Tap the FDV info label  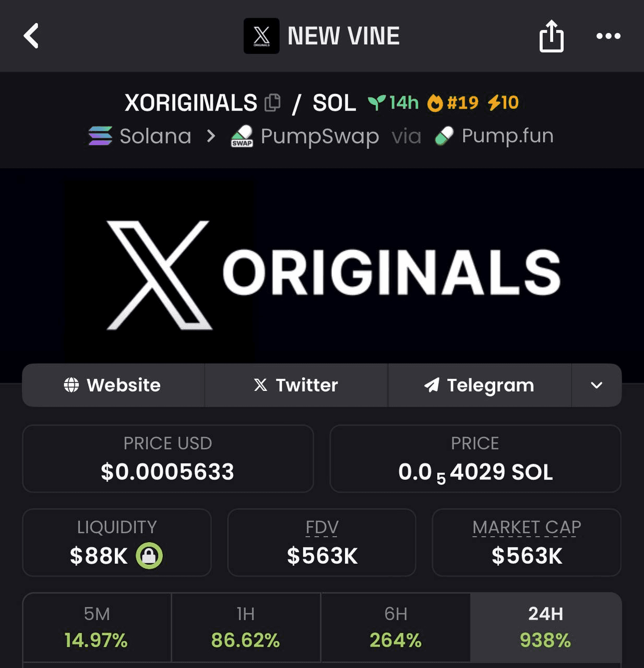click(322, 528)
